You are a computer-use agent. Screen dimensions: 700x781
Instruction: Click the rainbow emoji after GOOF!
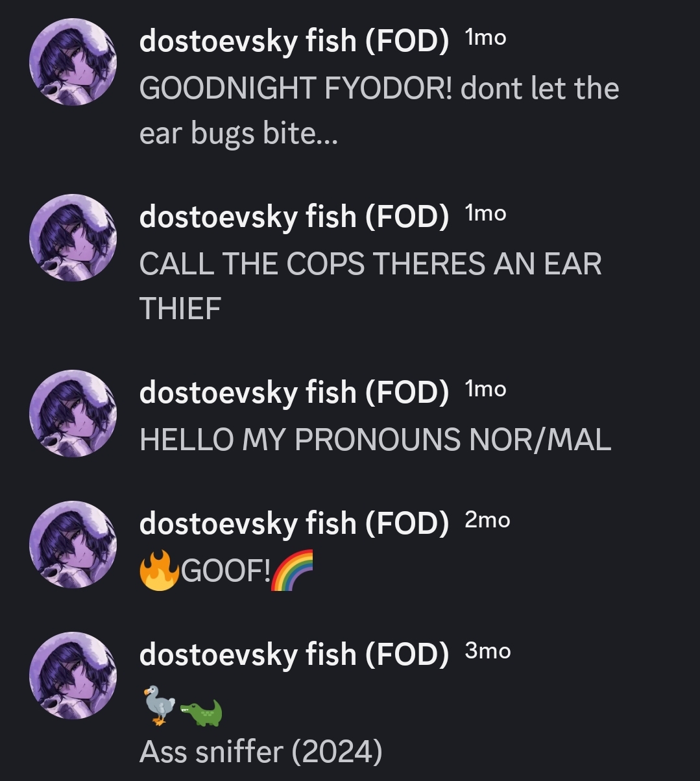coord(292,571)
